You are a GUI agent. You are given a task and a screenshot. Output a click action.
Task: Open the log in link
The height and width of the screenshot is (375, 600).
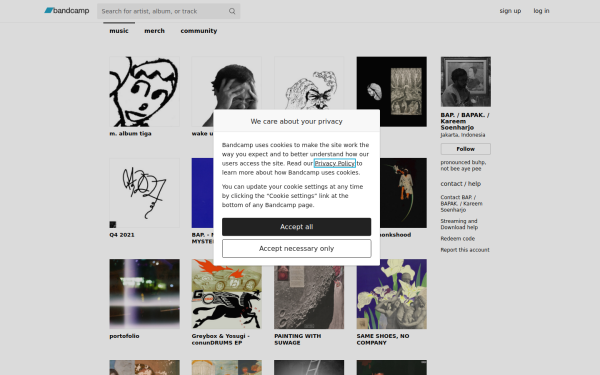tap(541, 11)
